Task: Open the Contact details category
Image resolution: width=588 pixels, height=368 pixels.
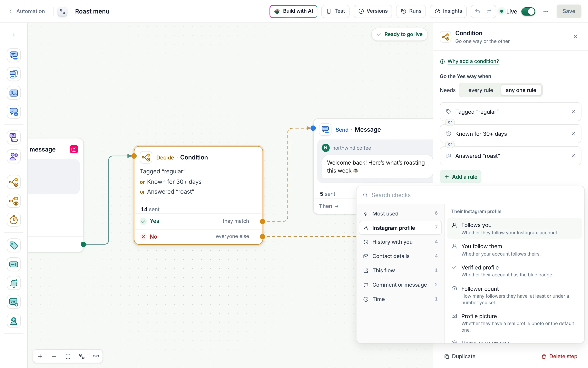Action: tap(400, 256)
